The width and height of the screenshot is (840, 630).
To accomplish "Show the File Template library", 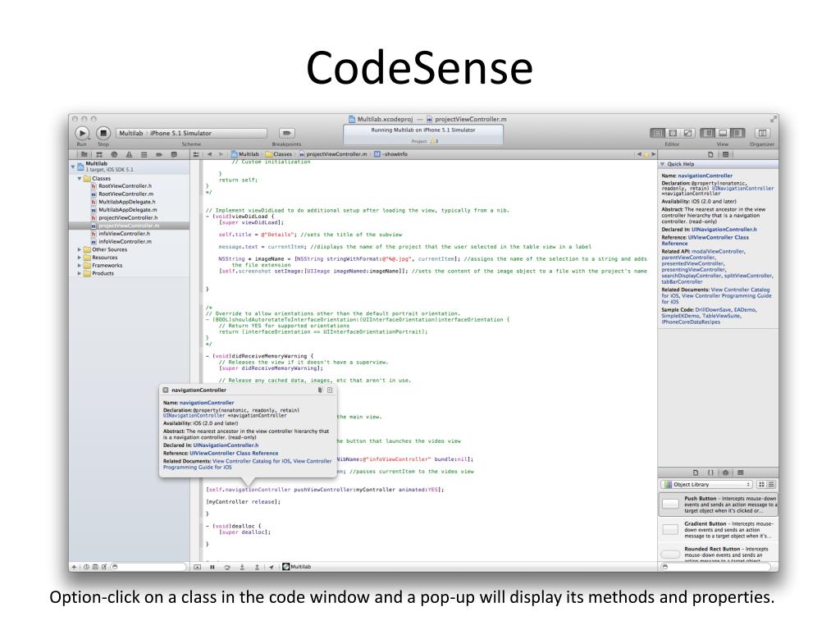I will [696, 473].
